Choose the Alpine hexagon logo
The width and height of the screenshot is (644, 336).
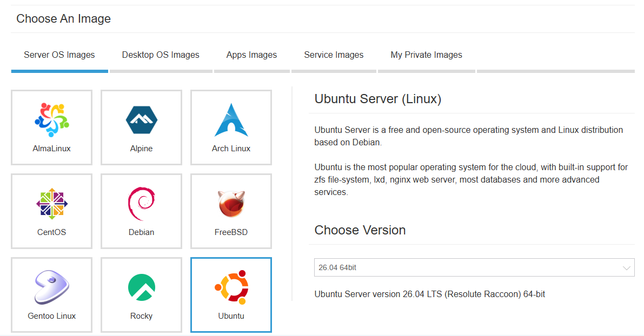pyautogui.click(x=141, y=120)
